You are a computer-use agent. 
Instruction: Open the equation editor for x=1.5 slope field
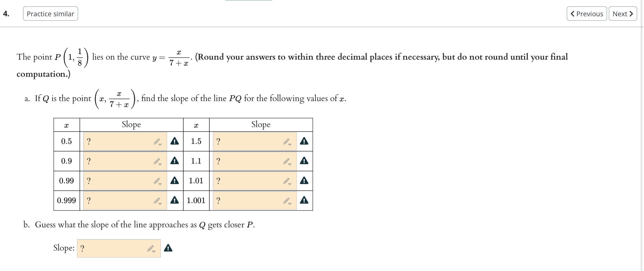pos(286,141)
